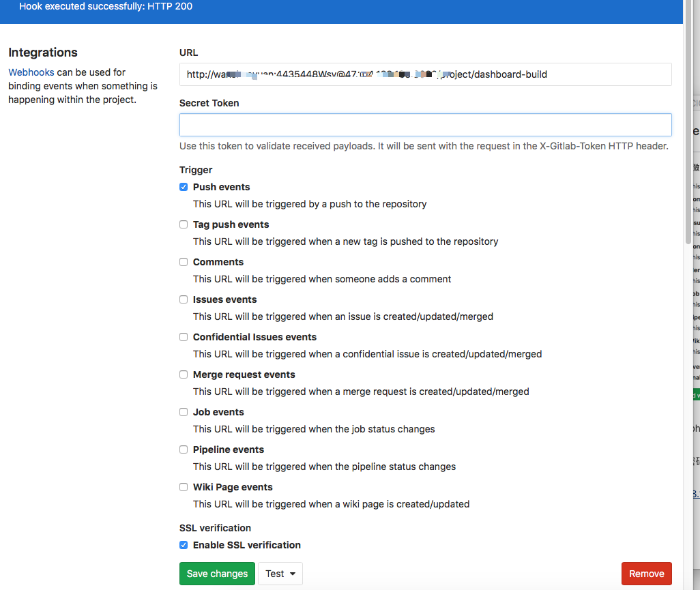Check the Job events checkbox
The height and width of the screenshot is (590, 700).
(x=184, y=412)
